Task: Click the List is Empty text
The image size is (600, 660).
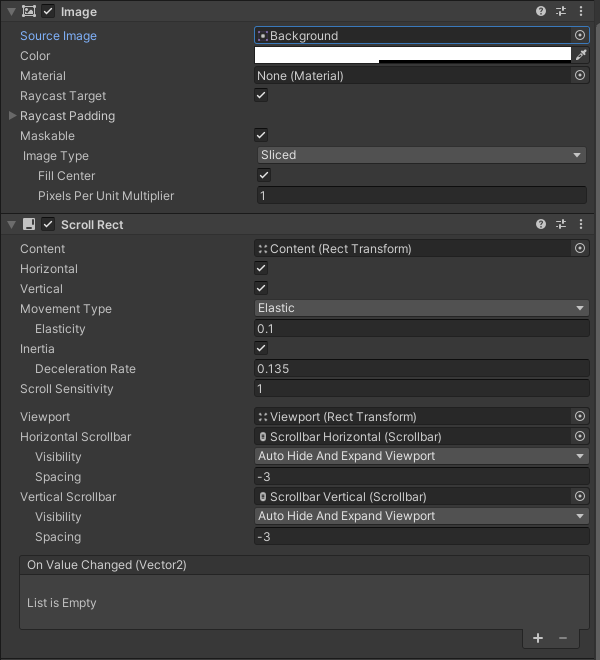Action: [61, 603]
